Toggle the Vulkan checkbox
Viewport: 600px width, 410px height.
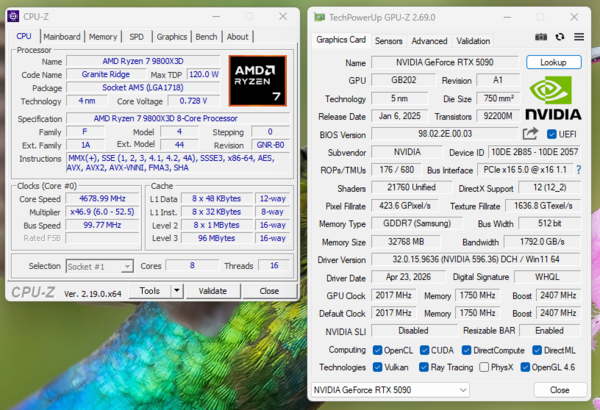(377, 367)
